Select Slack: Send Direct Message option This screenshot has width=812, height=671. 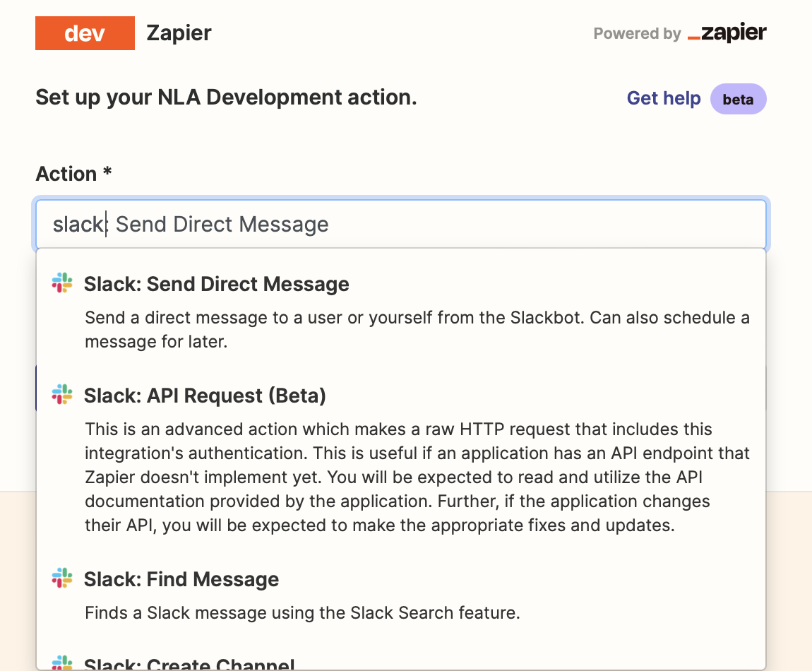(401, 312)
